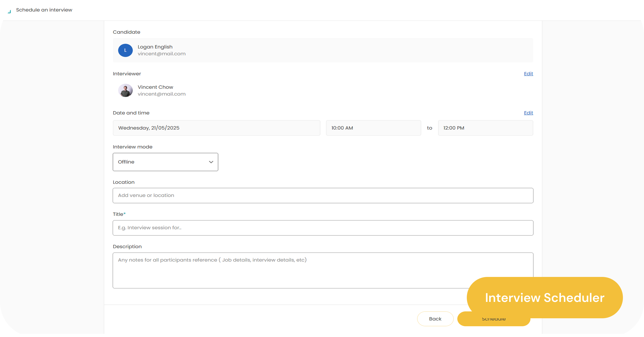
Task: Click the candidate name Logan English
Action: coord(155,47)
